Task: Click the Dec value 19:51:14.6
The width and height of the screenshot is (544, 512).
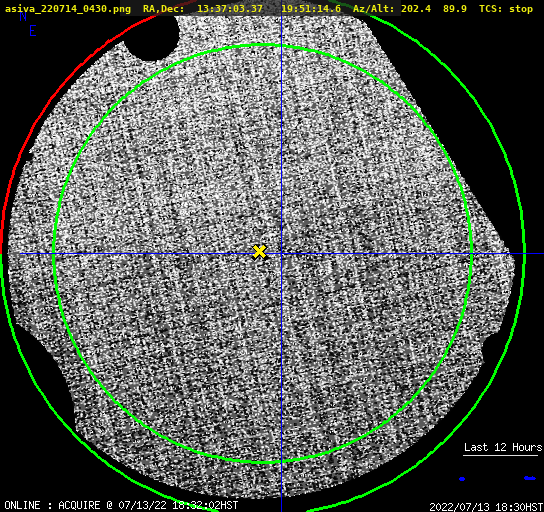Action: pos(311,9)
